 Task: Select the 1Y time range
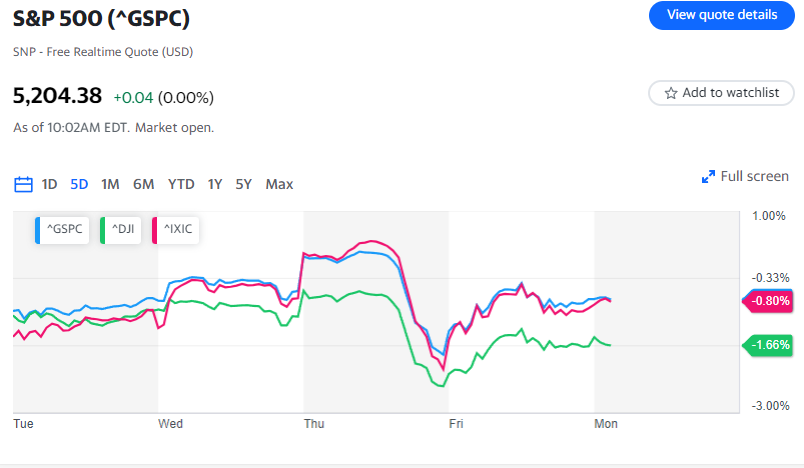click(215, 184)
